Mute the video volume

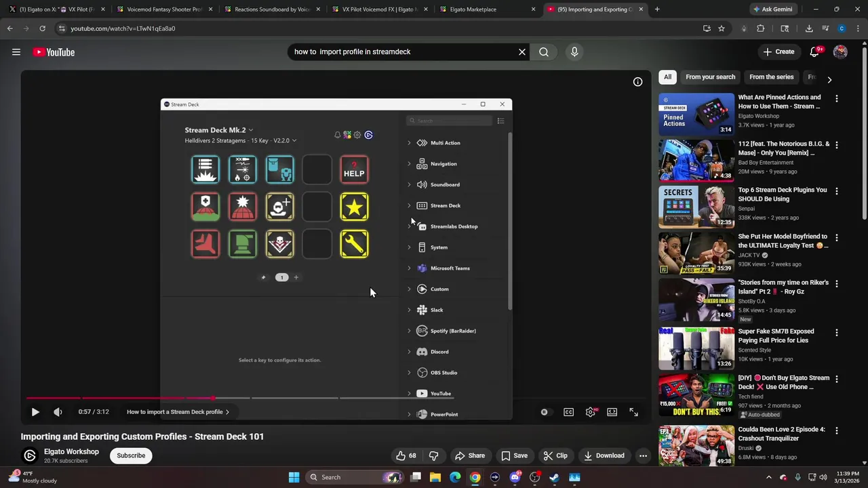click(x=58, y=411)
